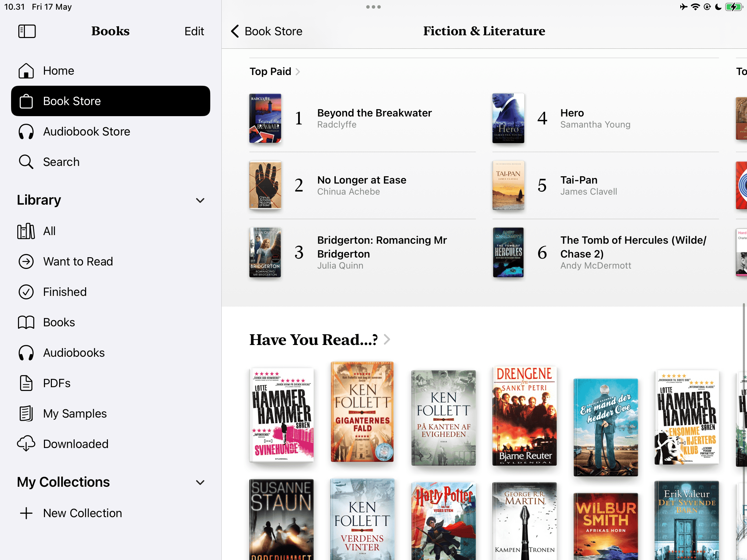Click the Search magnifying glass icon
Image resolution: width=747 pixels, height=560 pixels.
point(26,162)
